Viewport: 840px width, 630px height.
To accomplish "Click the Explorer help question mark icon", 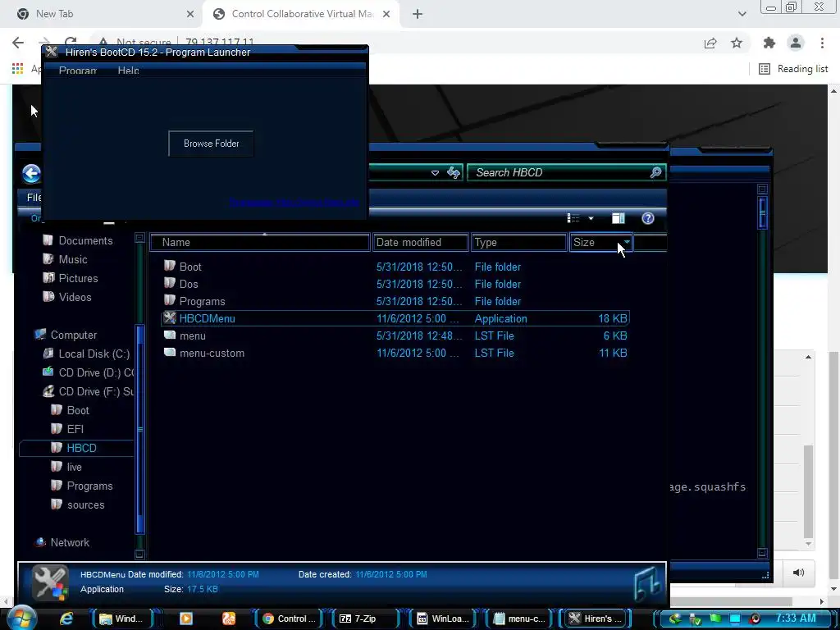I will pyautogui.click(x=648, y=218).
